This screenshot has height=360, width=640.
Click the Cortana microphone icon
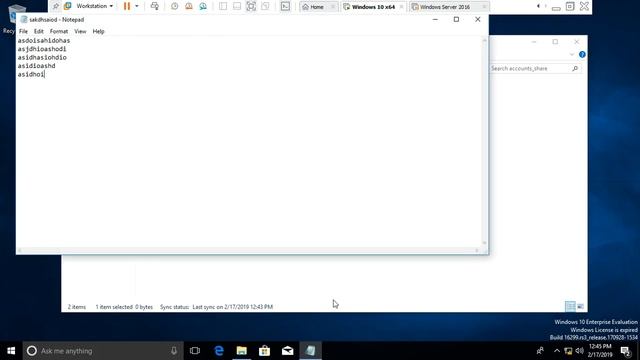pos(174,351)
